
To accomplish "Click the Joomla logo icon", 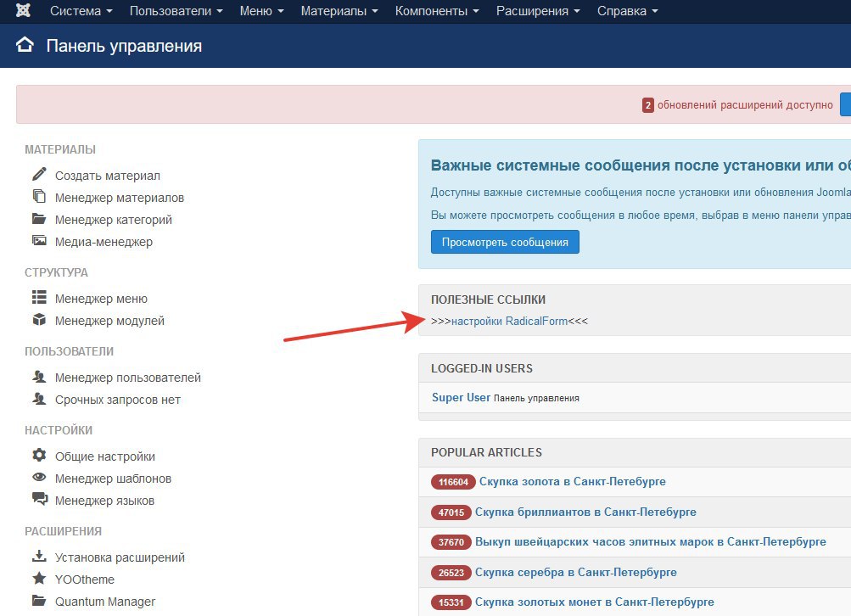I will point(23,10).
